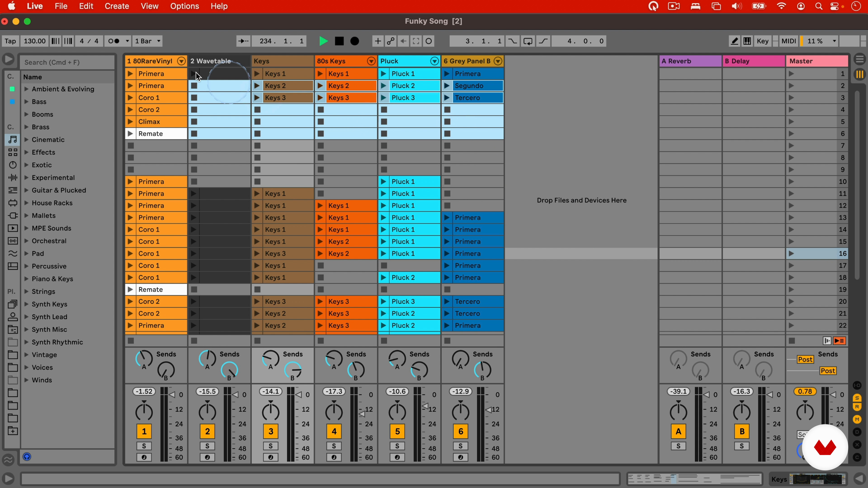Click the Tap tempo button
The width and height of the screenshot is (868, 488).
pyautogui.click(x=10, y=41)
